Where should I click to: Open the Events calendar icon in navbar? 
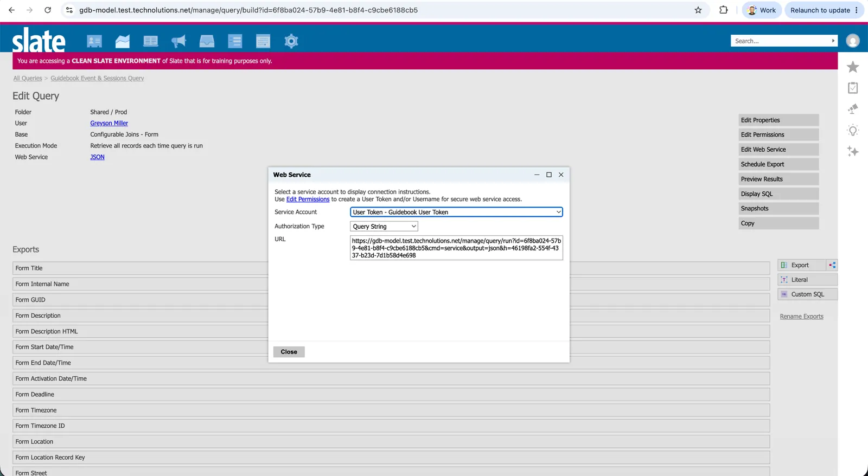263,41
